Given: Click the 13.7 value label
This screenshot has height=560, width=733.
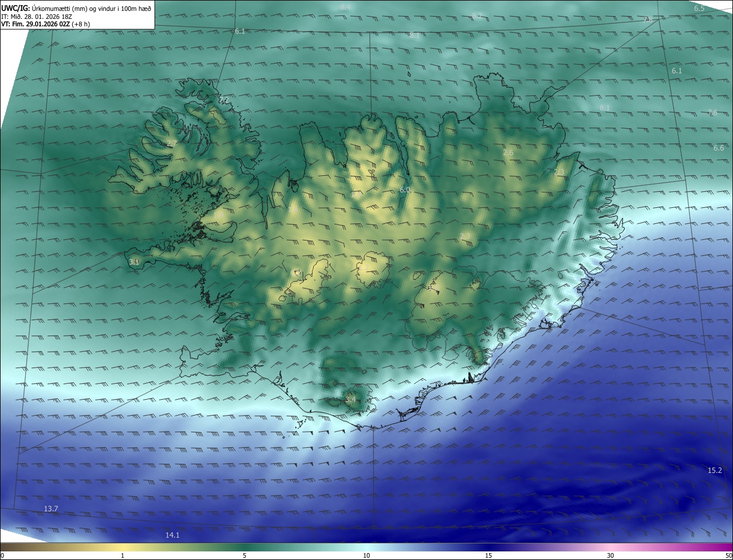Looking at the screenshot, I should click(51, 508).
